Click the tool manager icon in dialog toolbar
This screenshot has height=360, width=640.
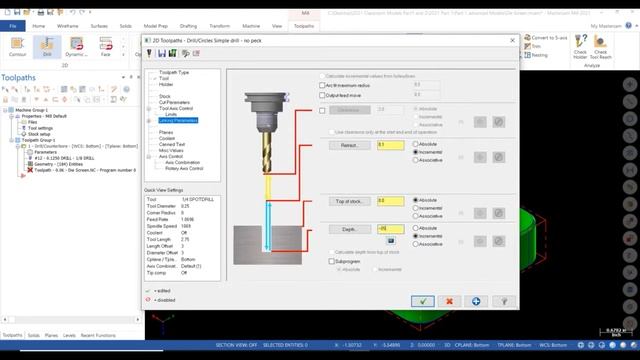click(x=149, y=53)
